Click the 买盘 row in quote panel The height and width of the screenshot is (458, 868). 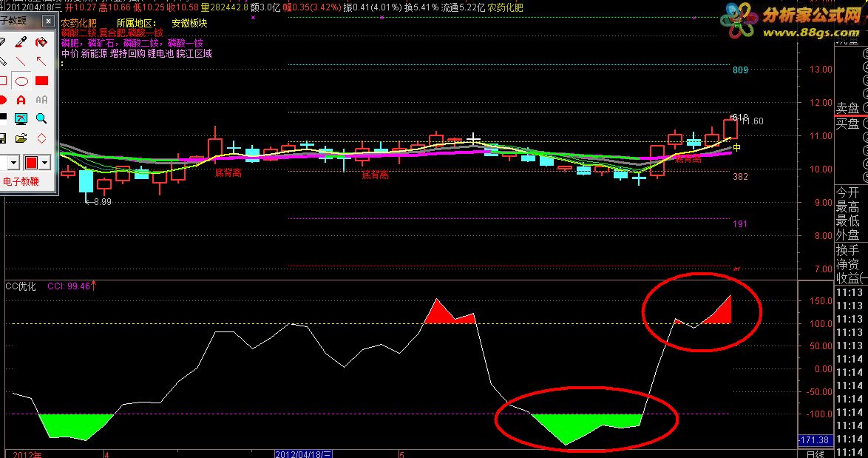848,123
